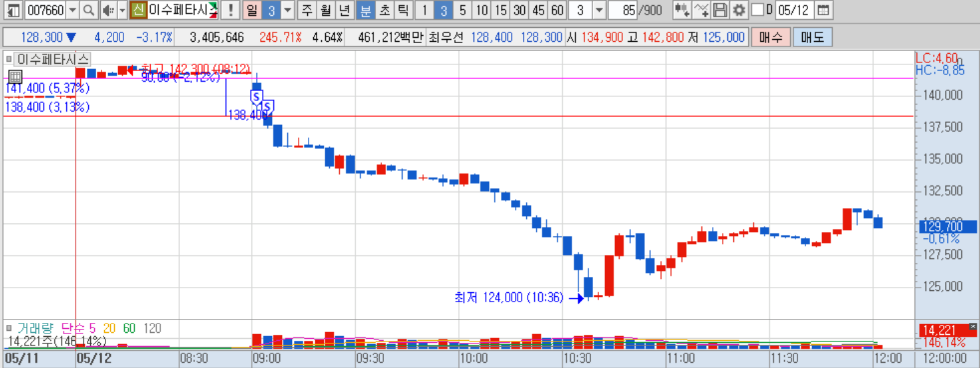Open chart settings gear icon
Viewport: 980px width, 368px height.
point(738,10)
